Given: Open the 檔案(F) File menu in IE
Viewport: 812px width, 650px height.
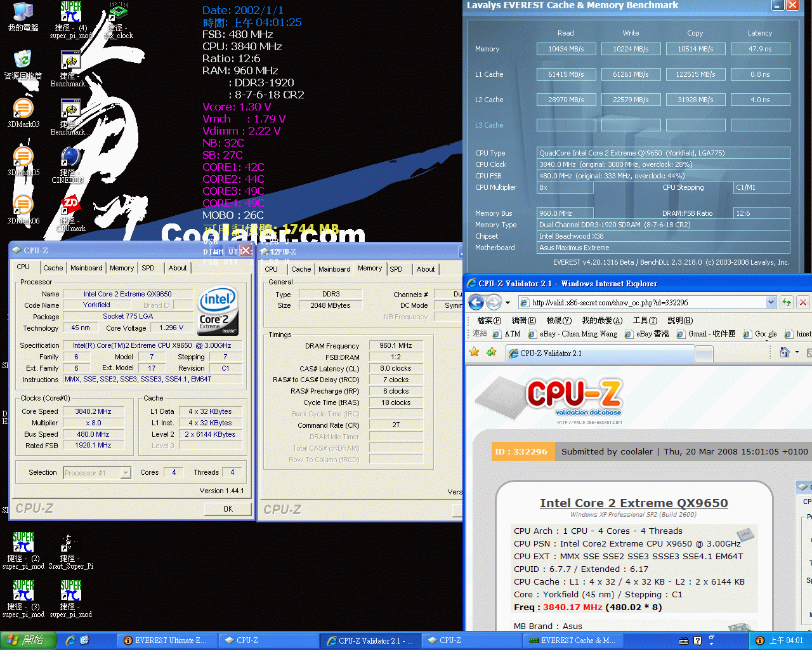Looking at the screenshot, I should (x=488, y=321).
